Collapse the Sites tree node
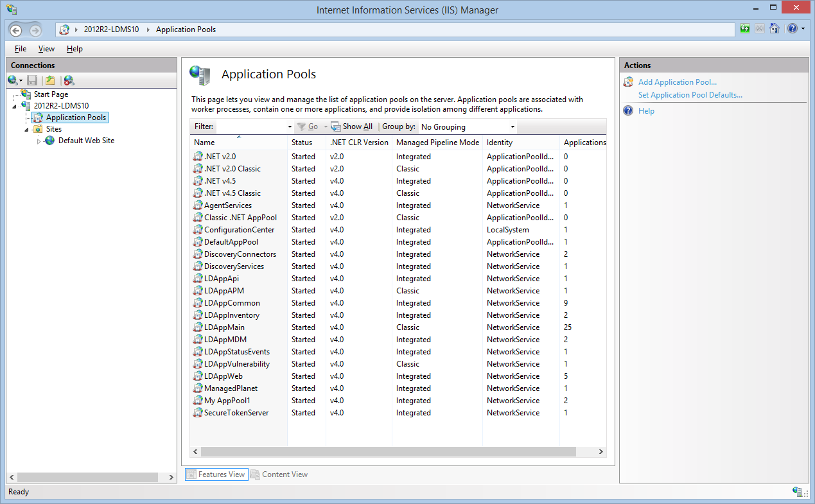The width and height of the screenshot is (815, 504). coord(28,128)
